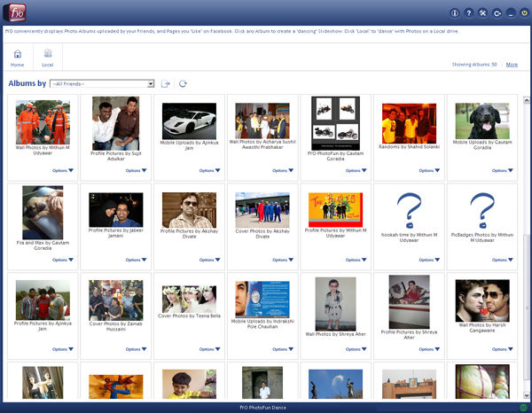
Task: Open the white sports car album thumbnail
Action: click(190, 121)
